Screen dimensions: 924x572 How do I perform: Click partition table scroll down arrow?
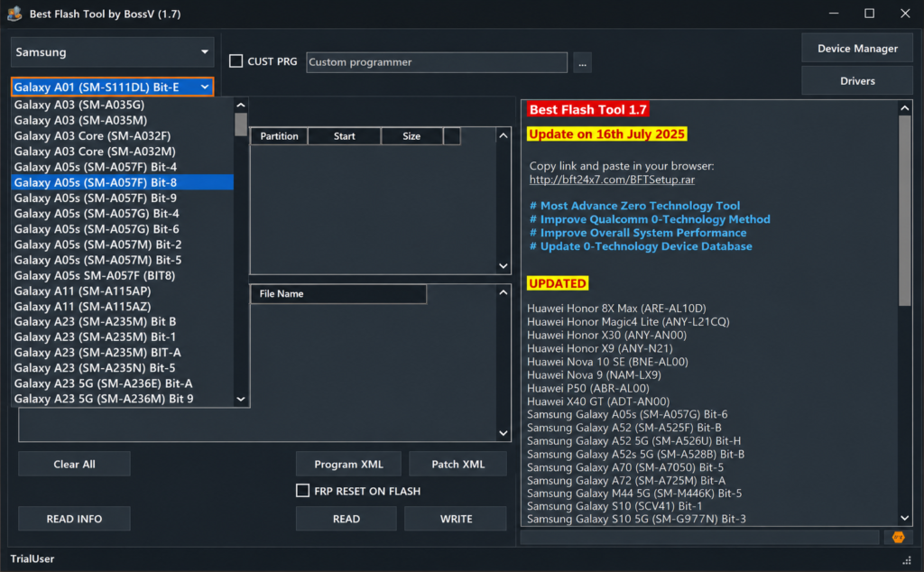[x=504, y=265]
